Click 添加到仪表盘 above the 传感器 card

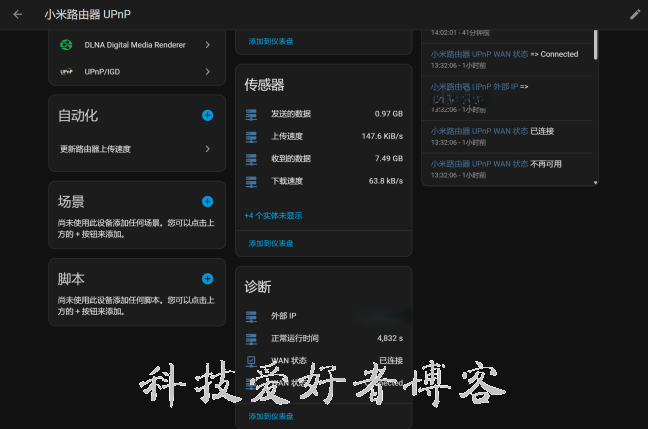pyautogui.click(x=271, y=41)
